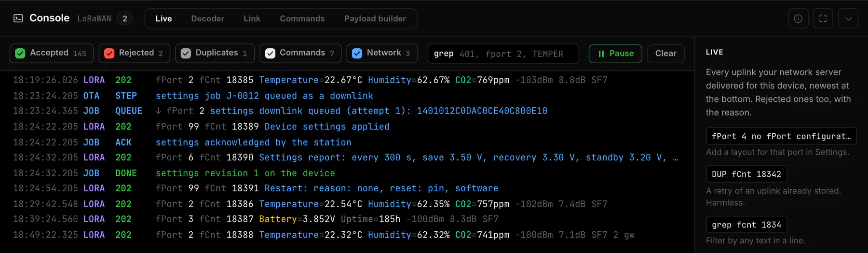868x253 pixels.
Task: Click the LoRaWAN label
Action: click(x=94, y=18)
